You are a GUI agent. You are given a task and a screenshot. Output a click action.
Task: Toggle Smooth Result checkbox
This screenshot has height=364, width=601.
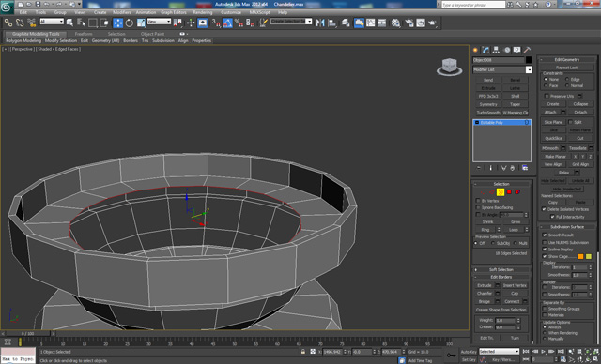545,235
